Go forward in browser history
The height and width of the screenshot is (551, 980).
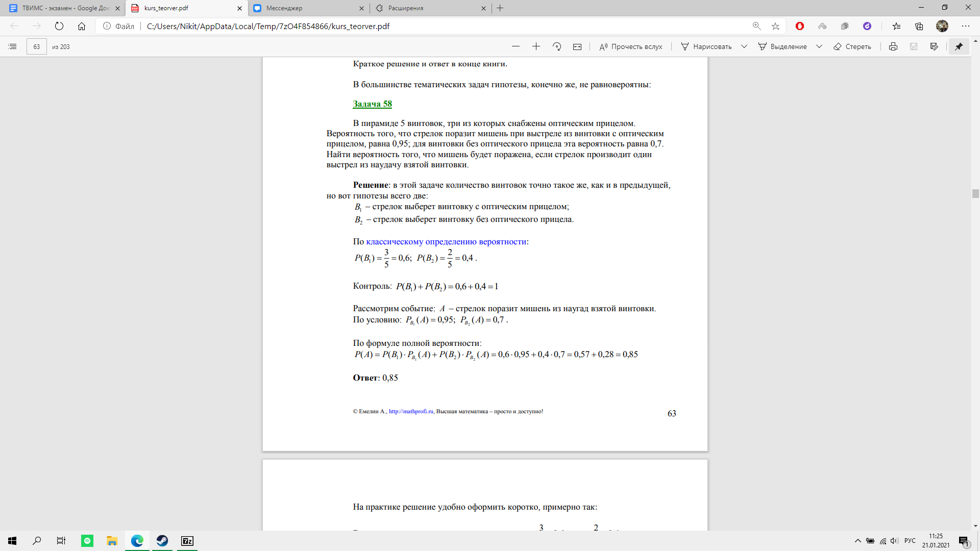(x=37, y=26)
